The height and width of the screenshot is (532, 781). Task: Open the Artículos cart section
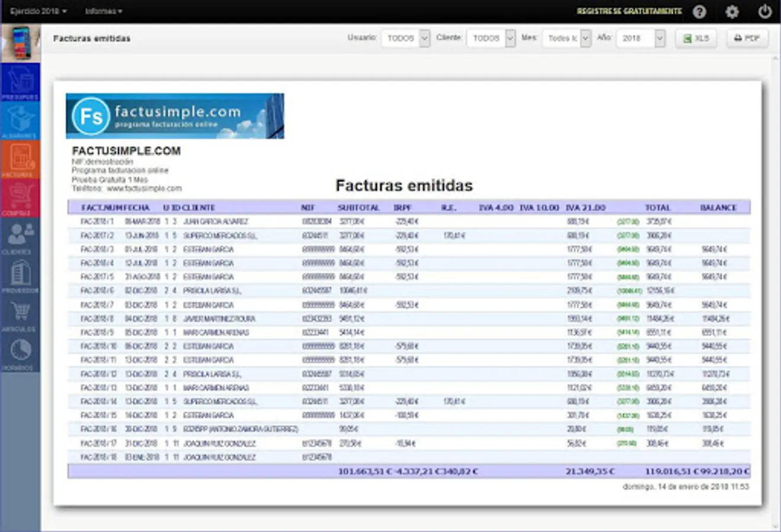click(21, 314)
